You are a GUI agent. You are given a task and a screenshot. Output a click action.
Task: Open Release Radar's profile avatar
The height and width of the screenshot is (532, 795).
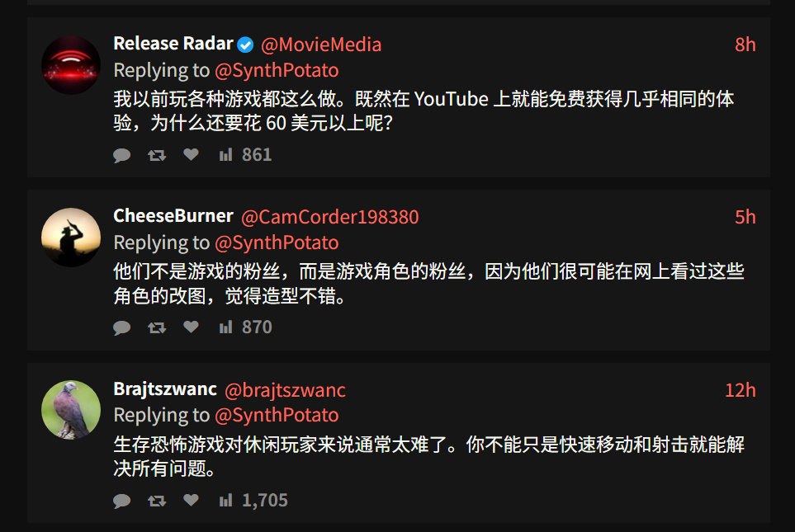[x=71, y=65]
